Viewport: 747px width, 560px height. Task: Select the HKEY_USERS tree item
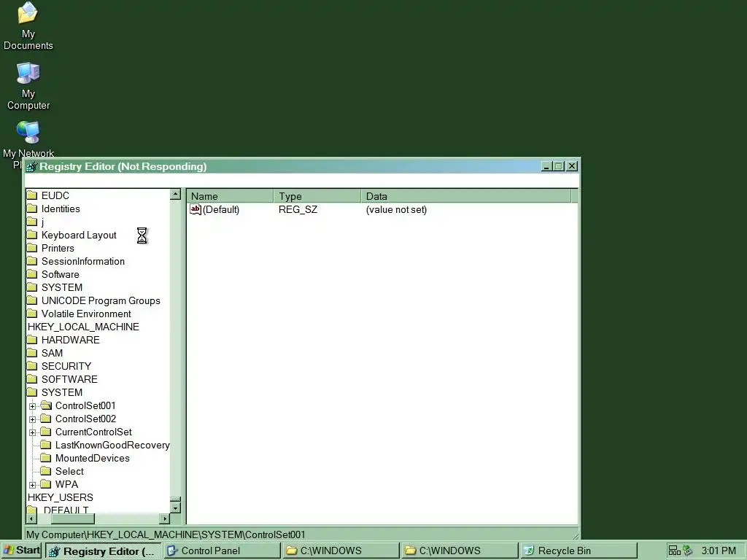point(61,497)
